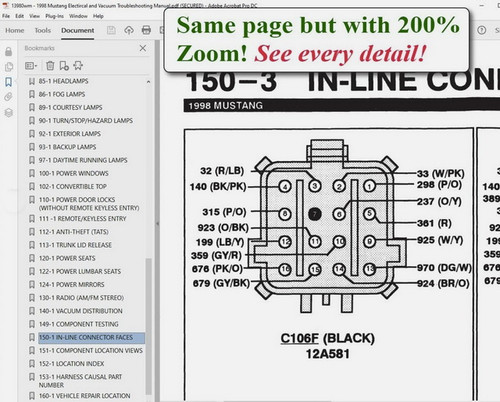Open the Plug-Ins menu

point(54,16)
